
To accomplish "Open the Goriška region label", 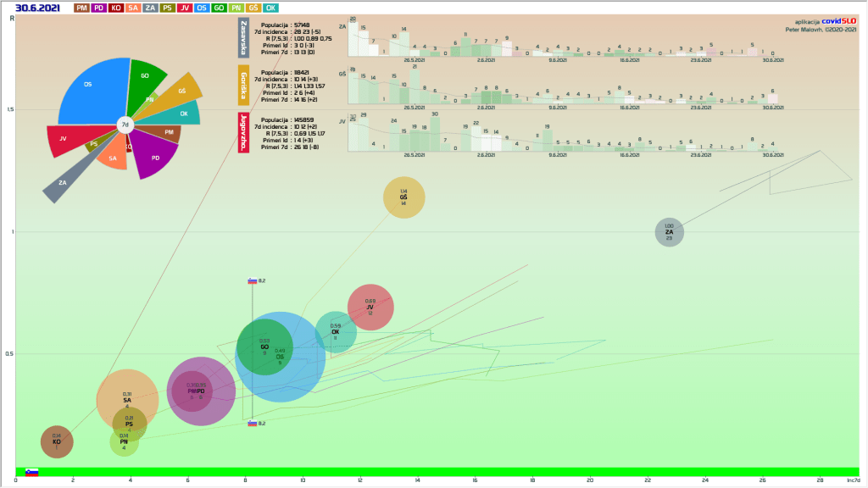I will click(x=244, y=86).
